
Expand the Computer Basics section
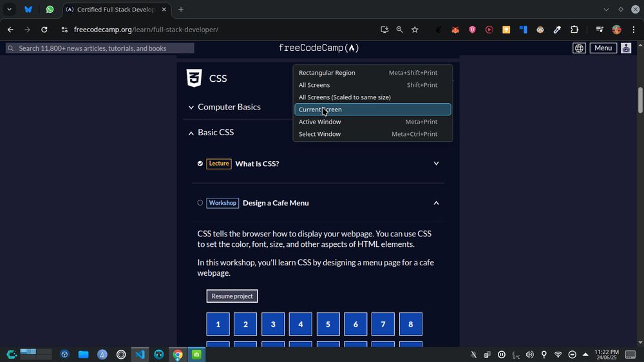191,107
